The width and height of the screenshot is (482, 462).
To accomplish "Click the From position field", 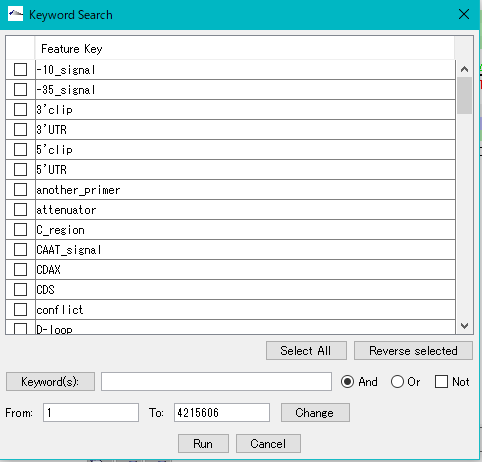I will [91, 413].
